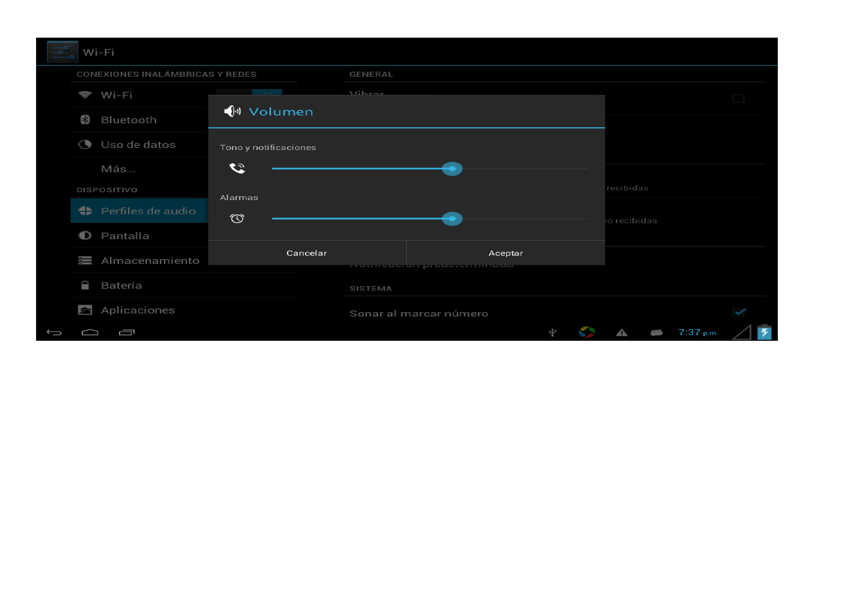Tap the Android debugging notification icon
Viewport: 868px width, 614px height.
(x=656, y=333)
